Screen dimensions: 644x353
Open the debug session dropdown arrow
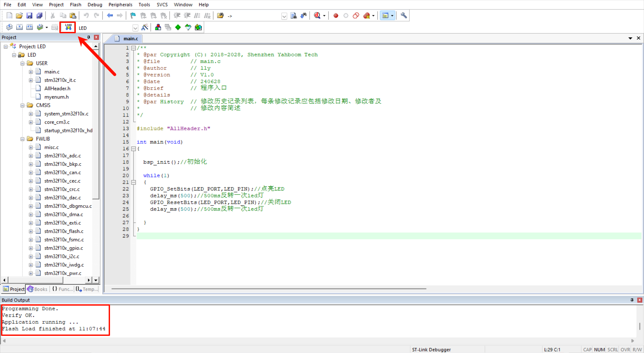(x=324, y=16)
